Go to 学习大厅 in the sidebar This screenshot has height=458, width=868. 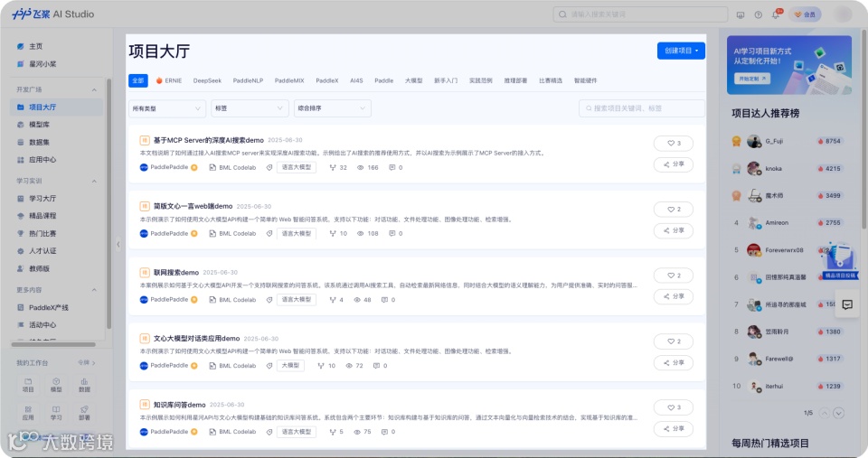pyautogui.click(x=36, y=198)
